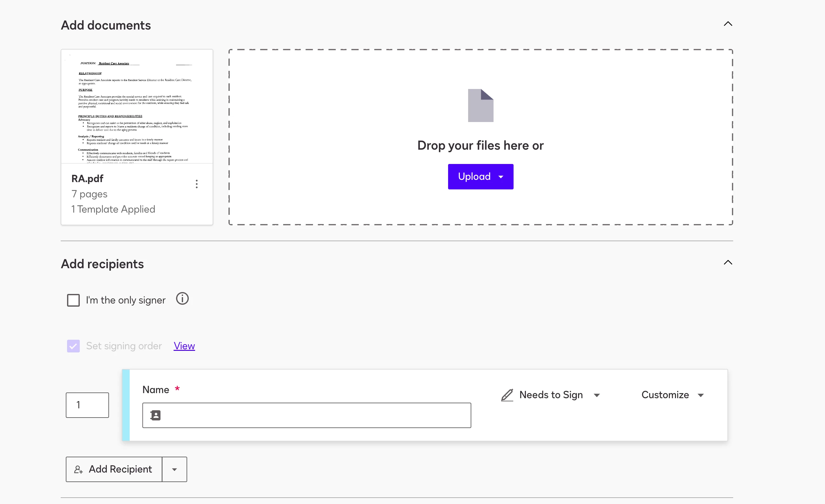Toggle the Set signing order checkbox
This screenshot has height=504, width=825.
click(x=73, y=346)
